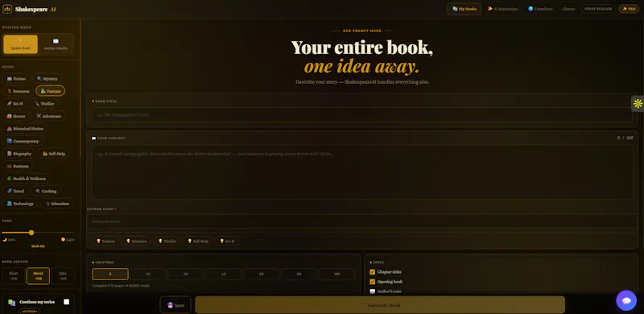
Task: Click the yellow flower widget tab
Action: [638, 104]
